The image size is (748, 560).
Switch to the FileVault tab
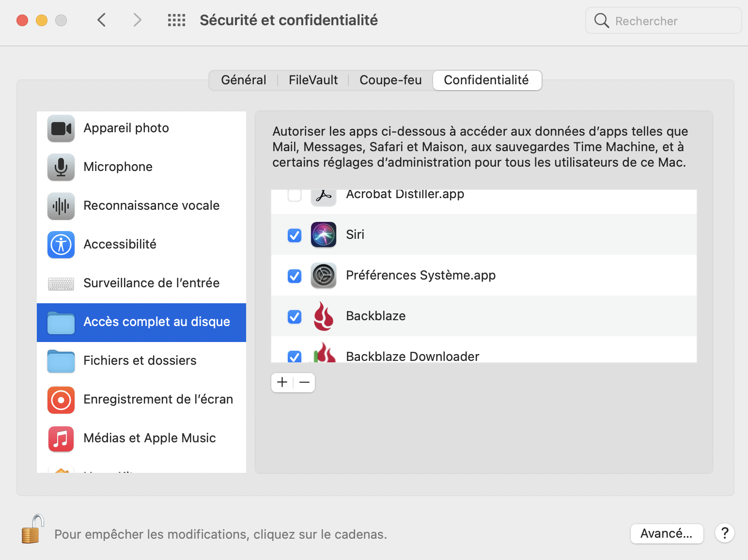click(x=313, y=80)
